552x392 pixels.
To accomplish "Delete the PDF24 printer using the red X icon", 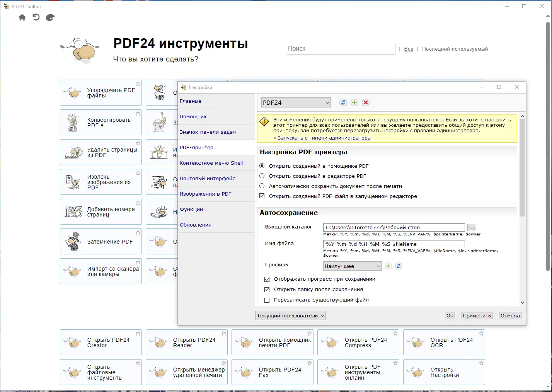I will [x=365, y=102].
